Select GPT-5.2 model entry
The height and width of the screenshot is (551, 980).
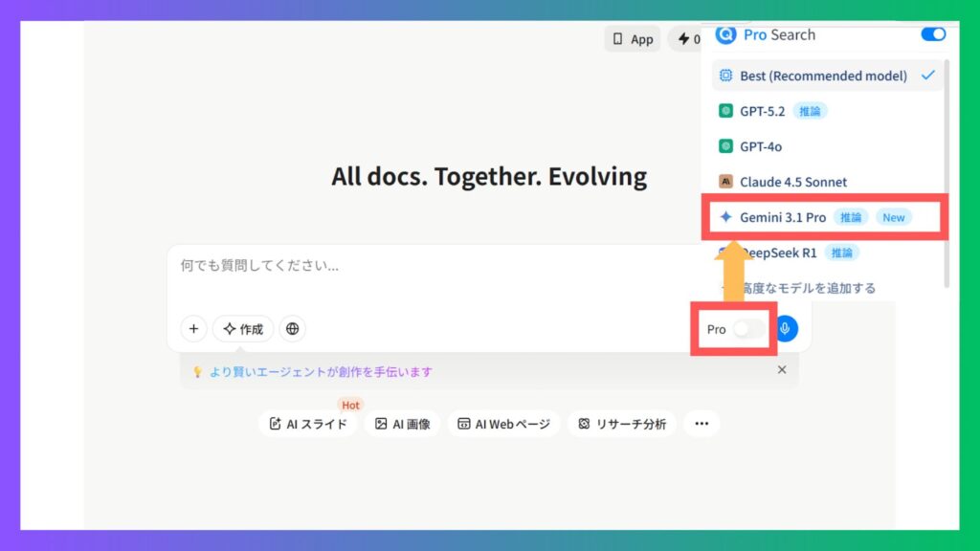click(763, 111)
